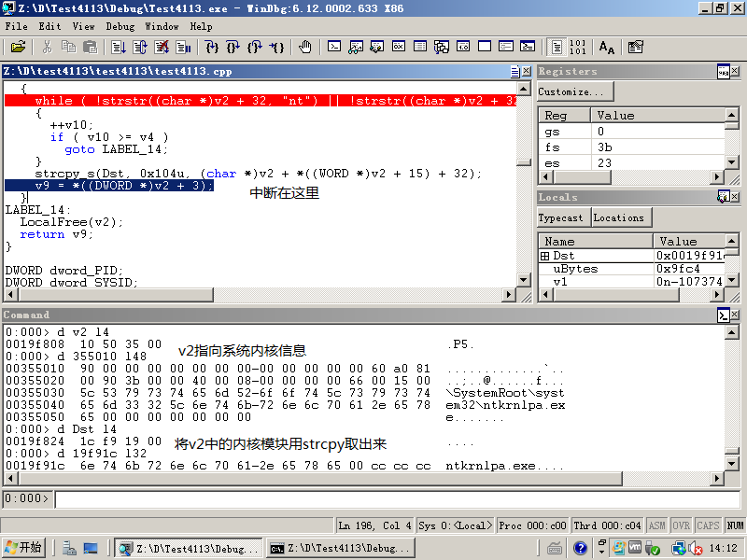Click the Paste clipboard toolbar icon
Viewport: 747px width, 560px height.
click(x=90, y=48)
